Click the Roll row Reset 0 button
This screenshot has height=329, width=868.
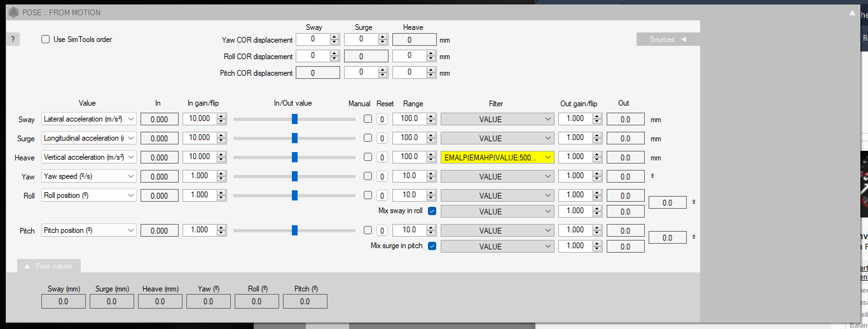point(382,195)
